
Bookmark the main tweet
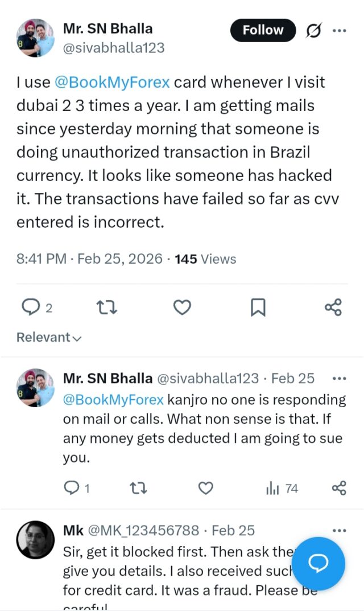pyautogui.click(x=258, y=307)
